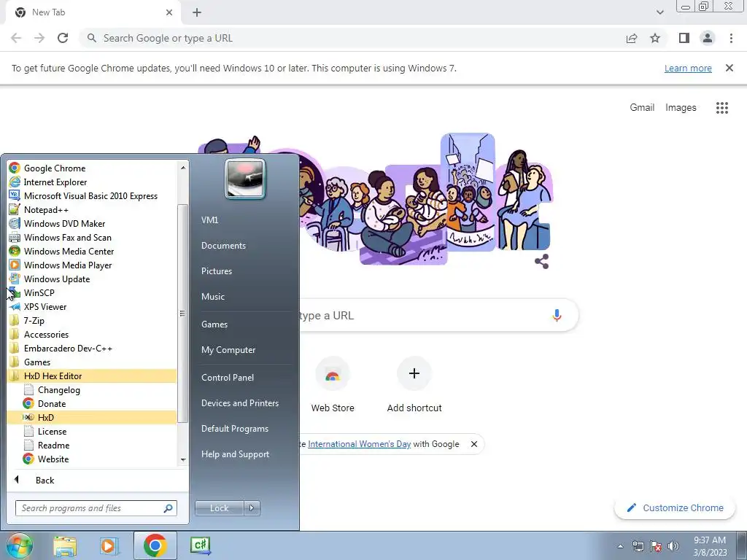Open the Images link

tap(681, 108)
